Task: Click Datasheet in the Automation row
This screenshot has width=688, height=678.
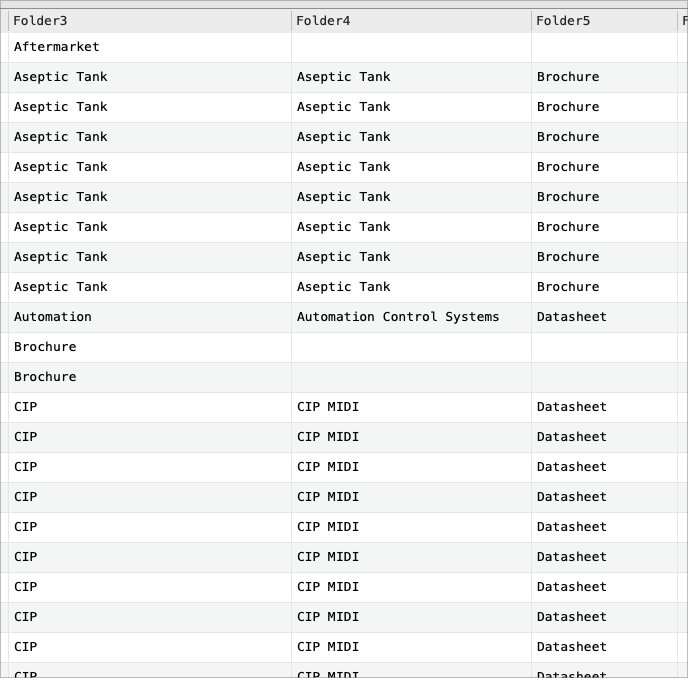Action: pos(572,317)
